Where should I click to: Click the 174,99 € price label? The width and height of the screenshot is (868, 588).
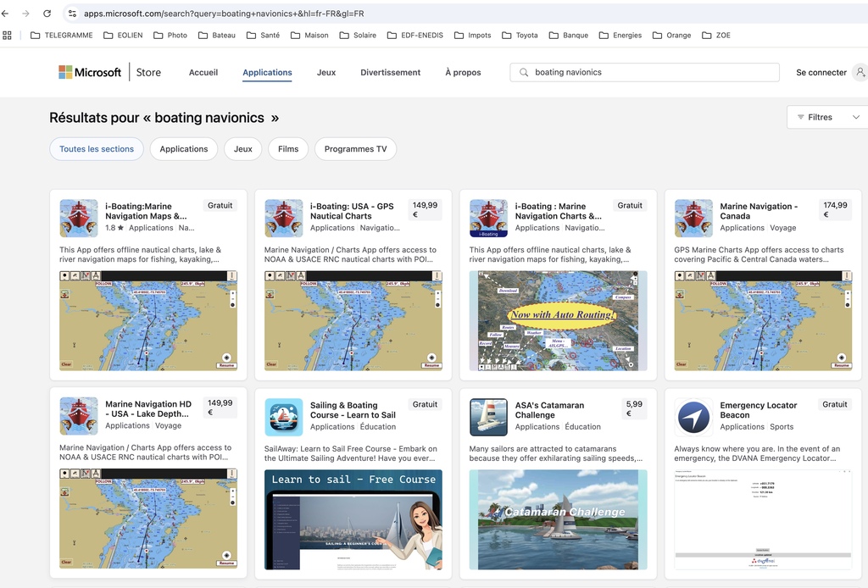tap(835, 209)
